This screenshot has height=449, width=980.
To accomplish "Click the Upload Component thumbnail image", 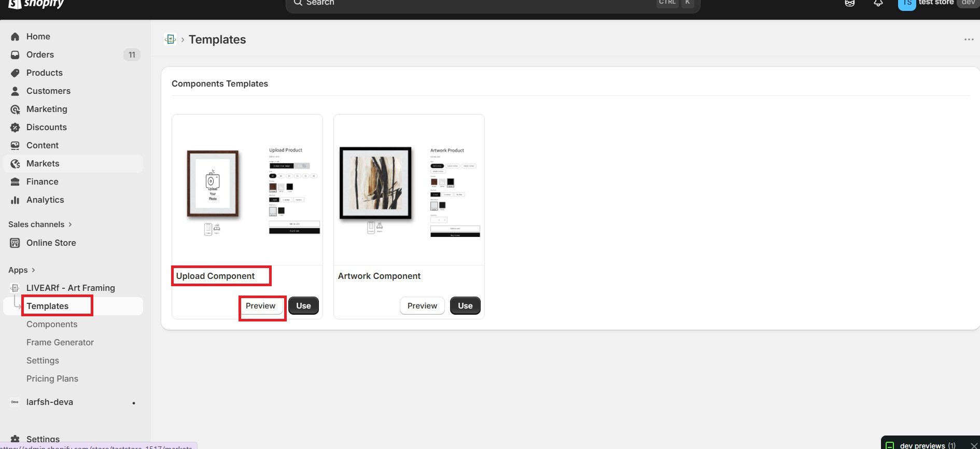I will pyautogui.click(x=247, y=190).
